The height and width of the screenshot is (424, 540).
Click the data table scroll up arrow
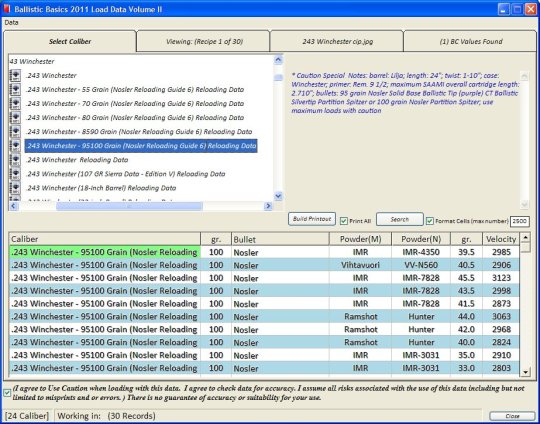coord(525,237)
